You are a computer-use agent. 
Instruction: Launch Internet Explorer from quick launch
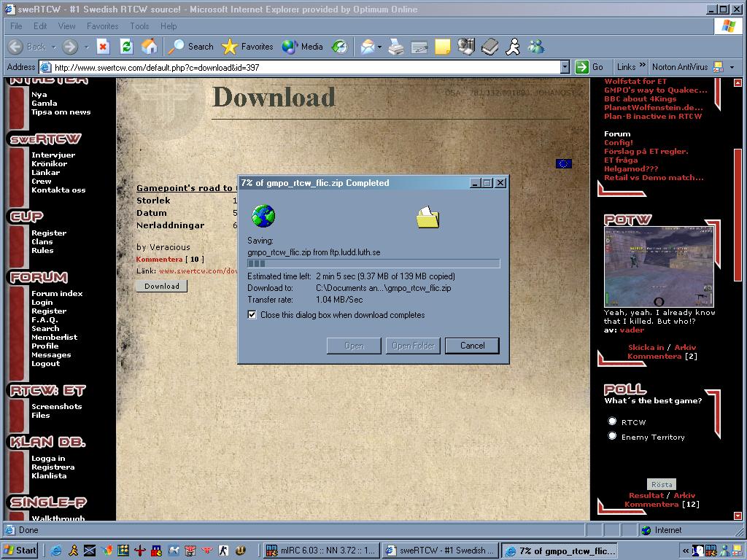pyautogui.click(x=55, y=551)
